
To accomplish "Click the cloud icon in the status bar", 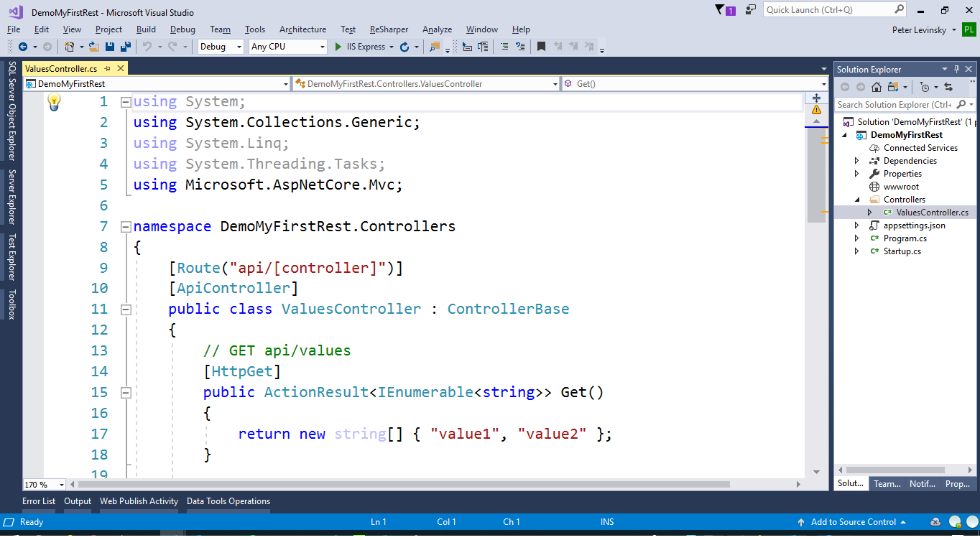I will [x=935, y=522].
